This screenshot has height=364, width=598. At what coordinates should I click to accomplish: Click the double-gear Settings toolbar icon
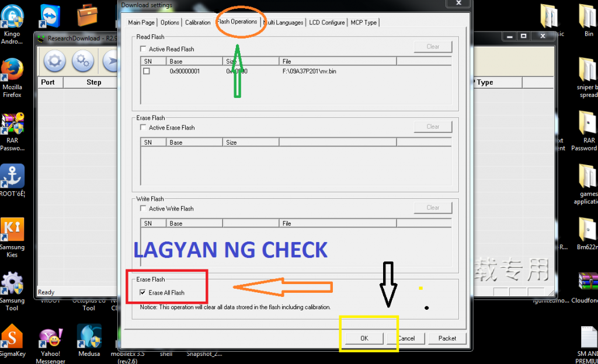(x=83, y=61)
